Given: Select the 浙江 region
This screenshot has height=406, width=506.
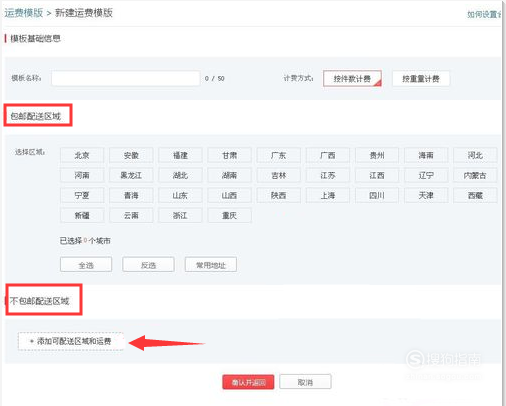Looking at the screenshot, I should coord(180,215).
